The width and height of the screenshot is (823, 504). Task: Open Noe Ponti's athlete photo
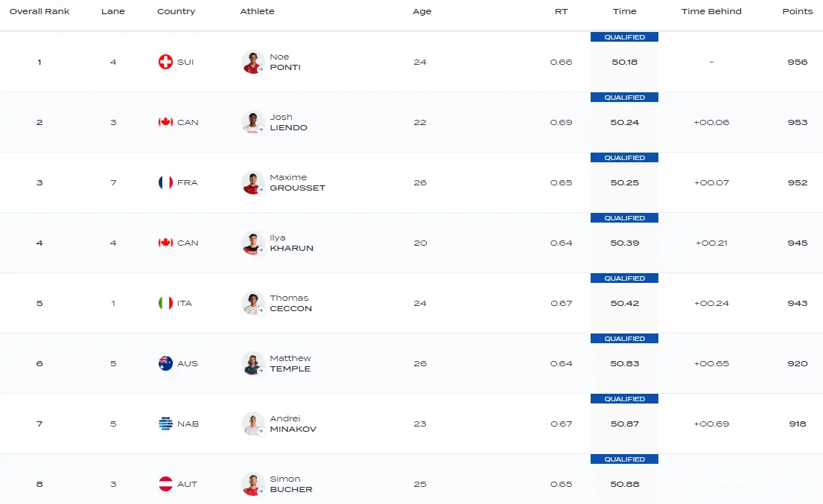point(253,62)
